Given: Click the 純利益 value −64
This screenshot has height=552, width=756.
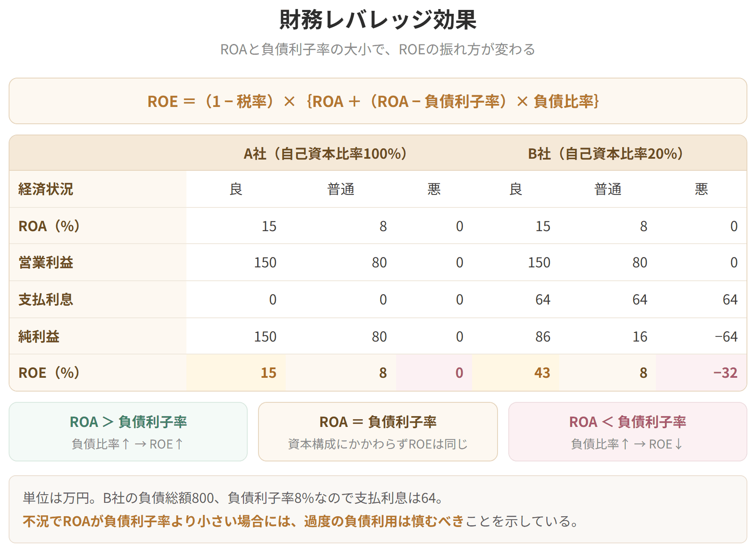Looking at the screenshot, I should (726, 336).
